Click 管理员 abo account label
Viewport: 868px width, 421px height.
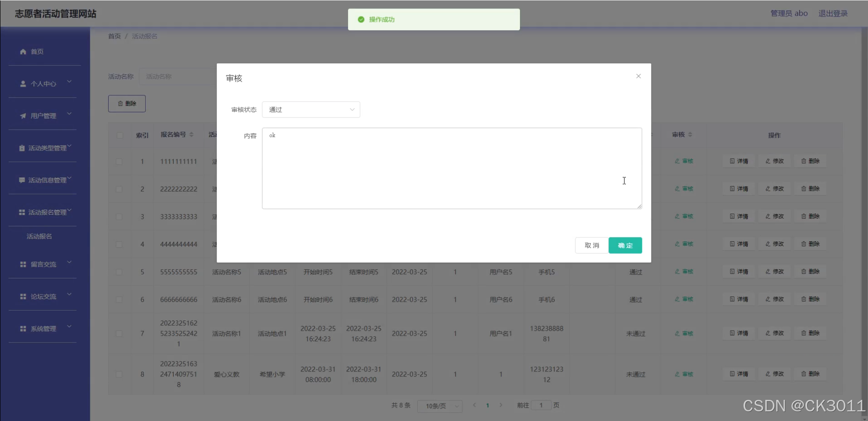pos(789,14)
